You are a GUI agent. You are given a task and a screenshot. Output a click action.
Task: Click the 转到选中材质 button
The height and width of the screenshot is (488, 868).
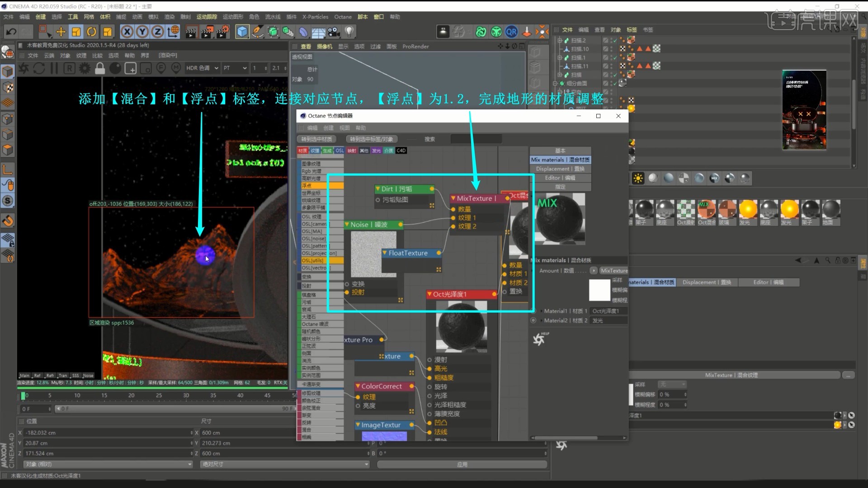[x=316, y=139]
